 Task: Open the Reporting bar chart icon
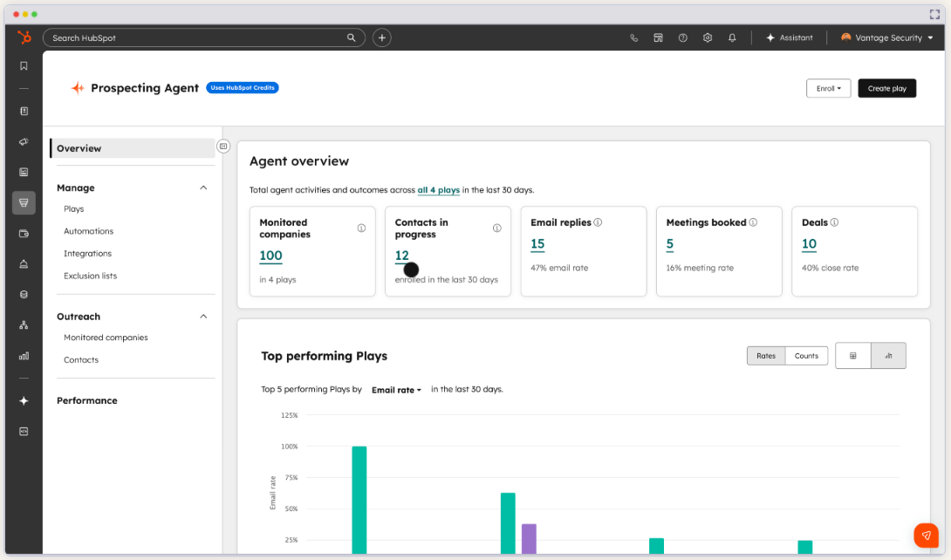[24, 357]
